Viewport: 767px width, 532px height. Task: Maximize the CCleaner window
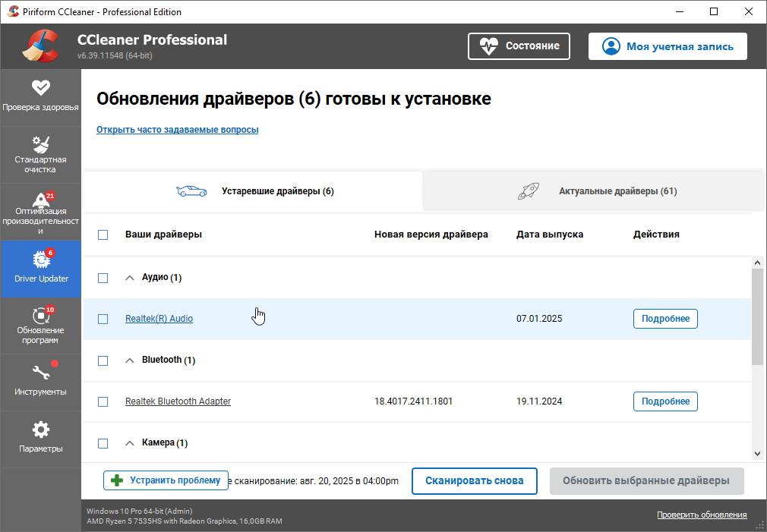[714, 11]
